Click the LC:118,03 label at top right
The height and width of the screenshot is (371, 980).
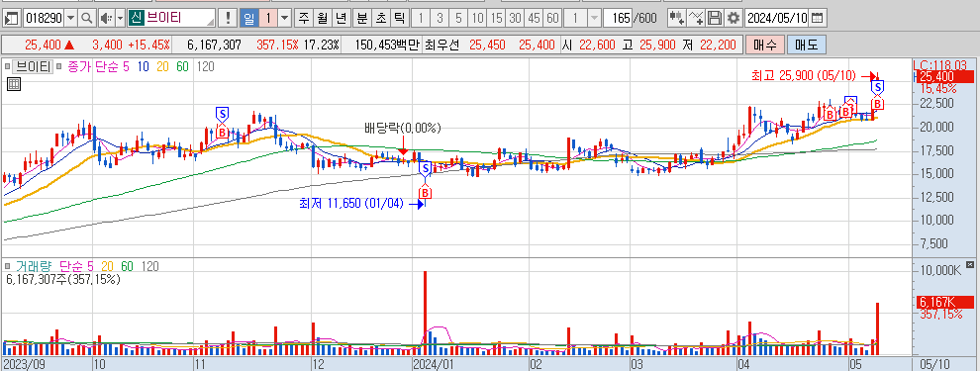[x=940, y=65]
